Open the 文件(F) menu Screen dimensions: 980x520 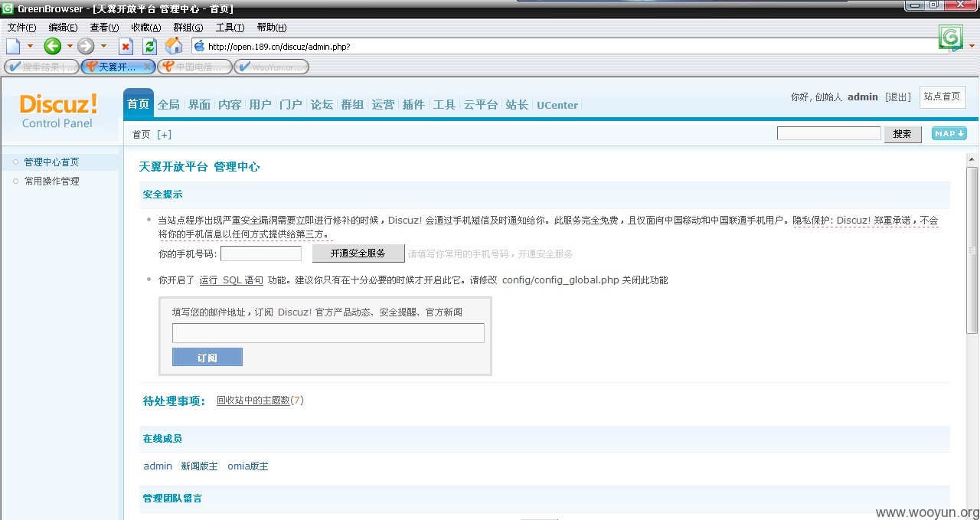point(21,28)
